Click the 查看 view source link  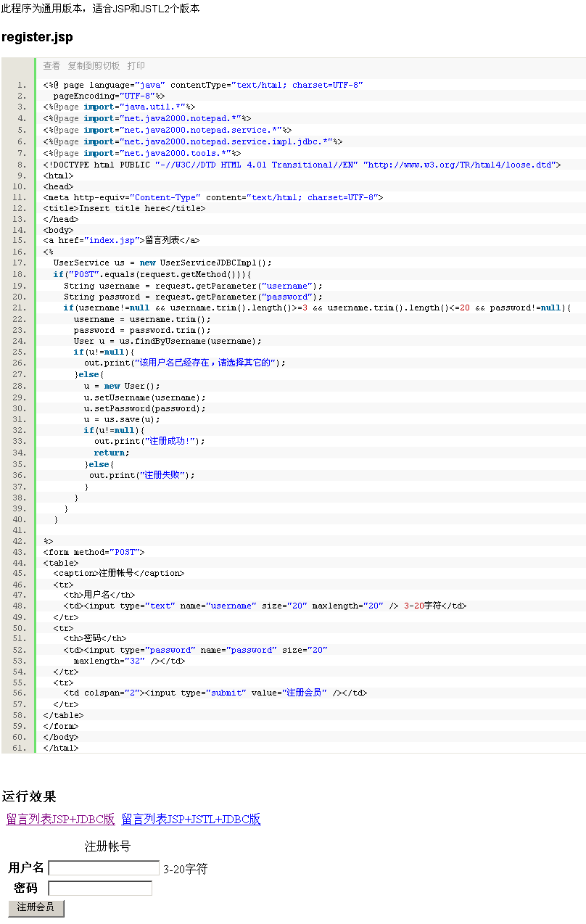(x=51, y=66)
